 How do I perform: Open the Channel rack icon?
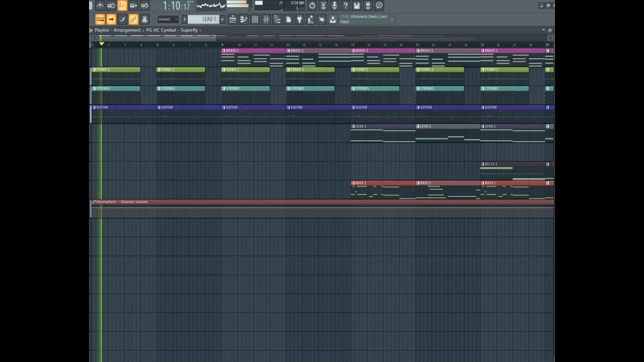(x=255, y=19)
